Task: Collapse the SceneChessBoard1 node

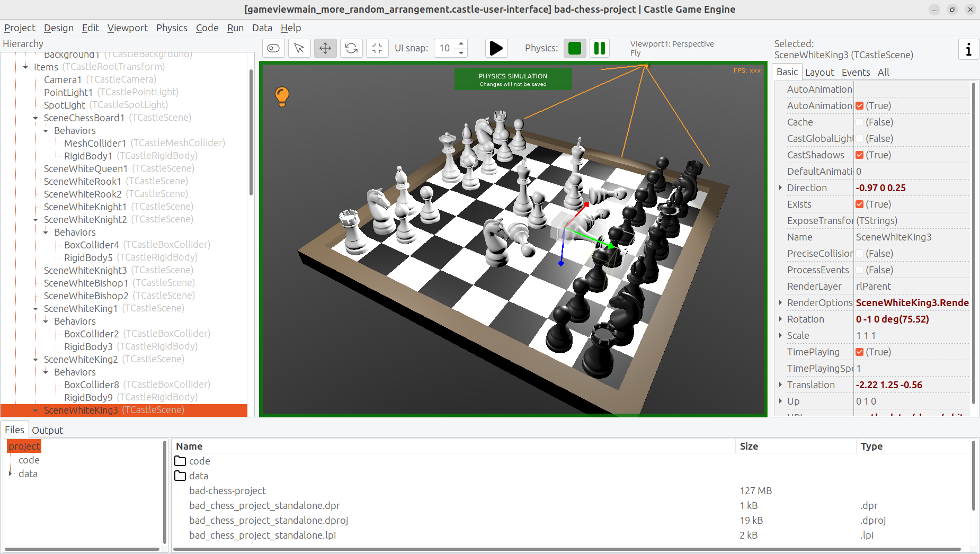Action: (x=35, y=118)
